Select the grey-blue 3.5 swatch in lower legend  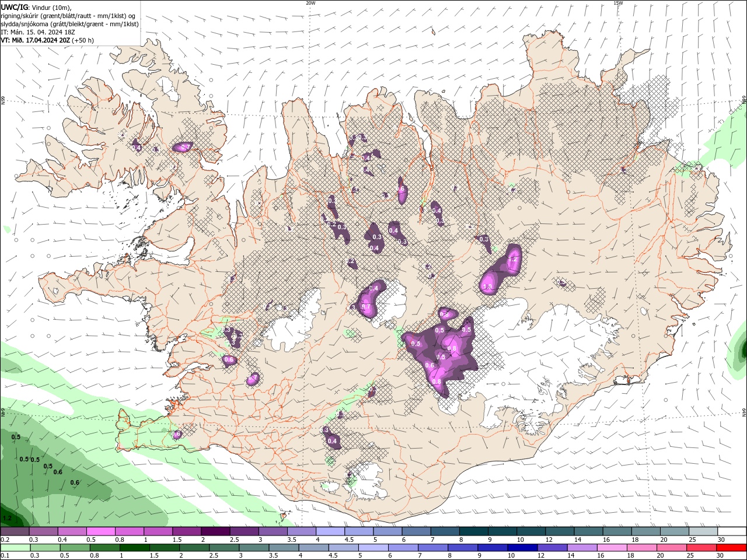284,548
